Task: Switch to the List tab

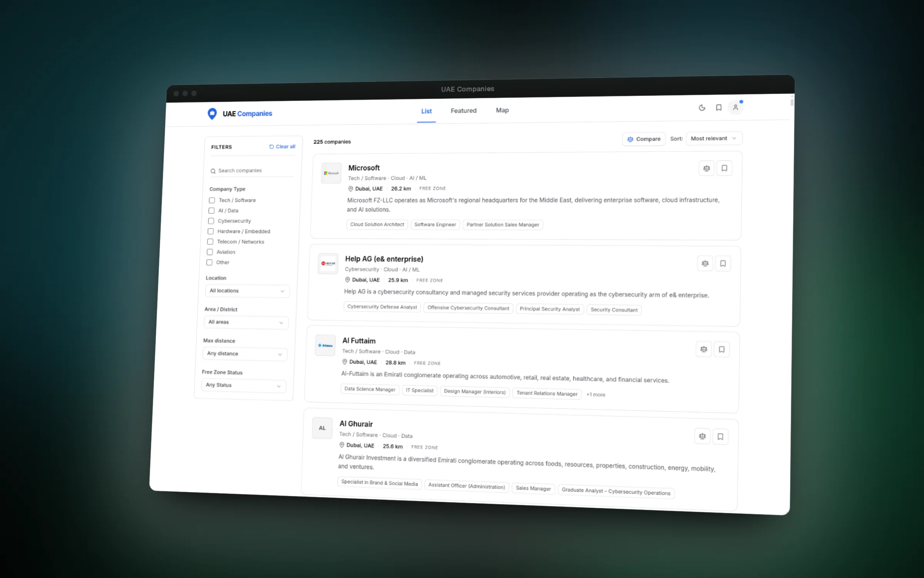Action: [427, 111]
